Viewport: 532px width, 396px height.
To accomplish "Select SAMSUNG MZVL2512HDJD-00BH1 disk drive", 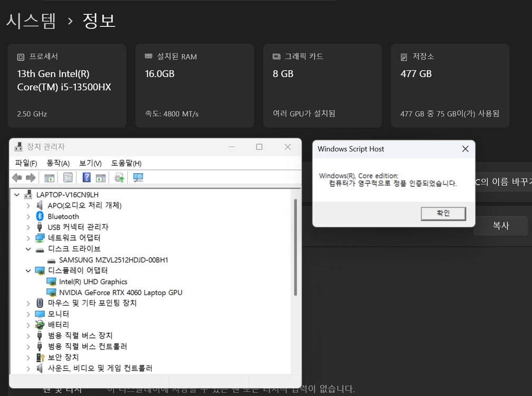I will [x=113, y=260].
